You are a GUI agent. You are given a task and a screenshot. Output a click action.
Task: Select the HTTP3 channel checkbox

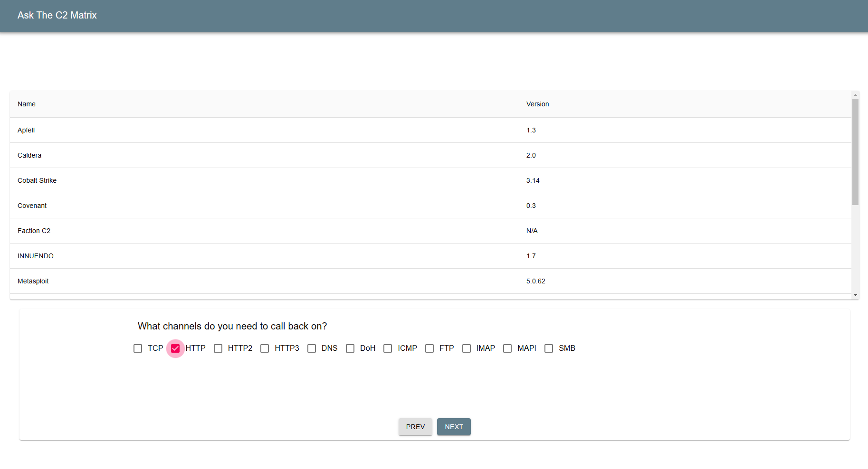[x=265, y=348]
